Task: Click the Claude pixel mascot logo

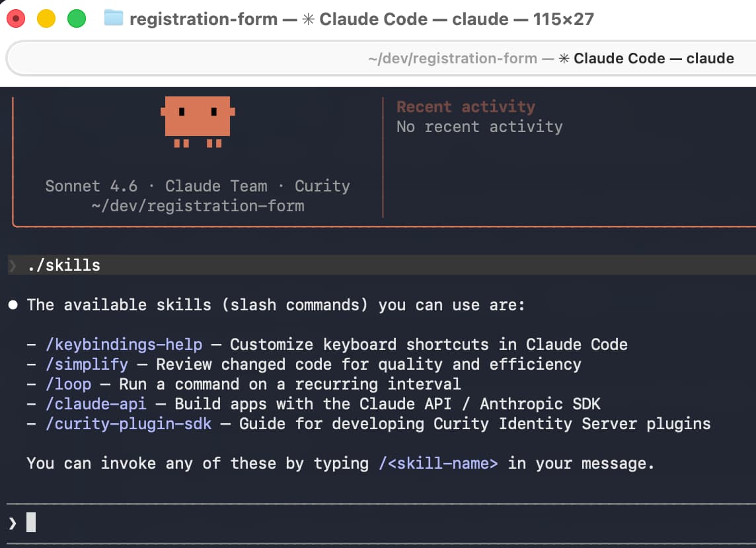Action: (x=198, y=121)
